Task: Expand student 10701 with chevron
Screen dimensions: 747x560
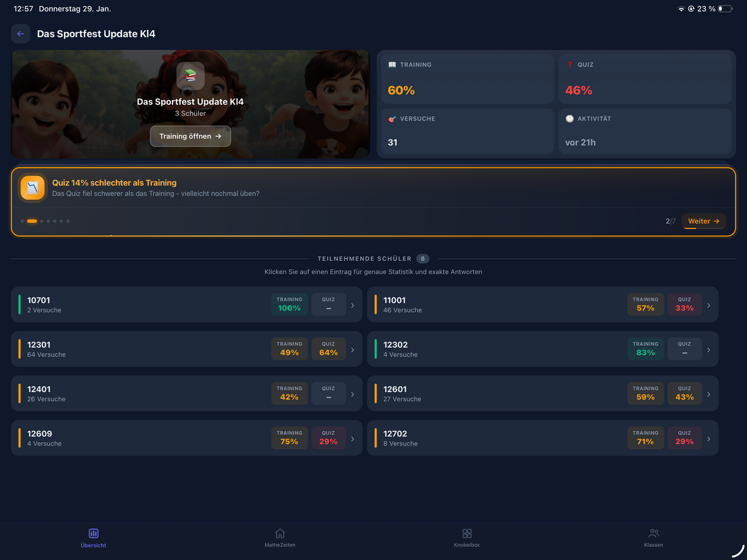Action: click(352, 305)
